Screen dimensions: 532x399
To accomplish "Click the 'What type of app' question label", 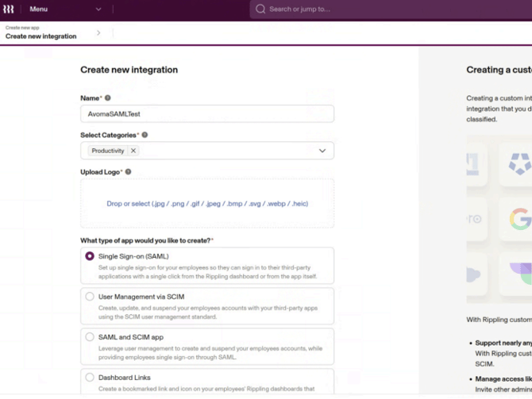I will 145,240.
